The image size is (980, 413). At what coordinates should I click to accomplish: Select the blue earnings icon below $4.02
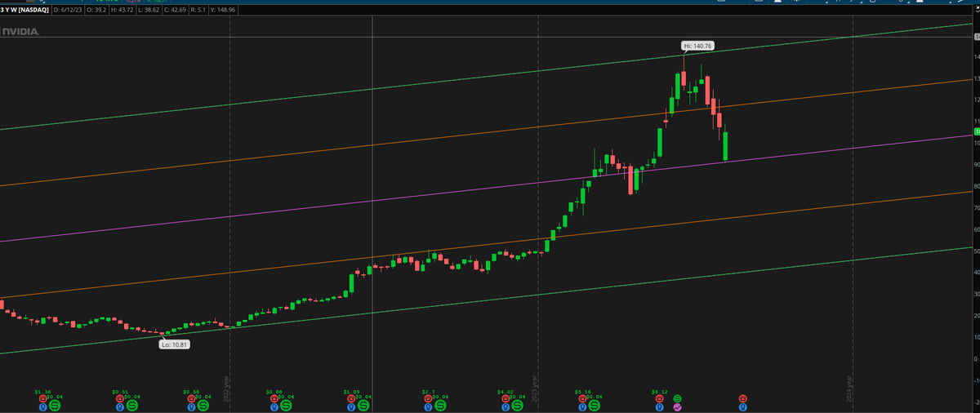tap(506, 406)
